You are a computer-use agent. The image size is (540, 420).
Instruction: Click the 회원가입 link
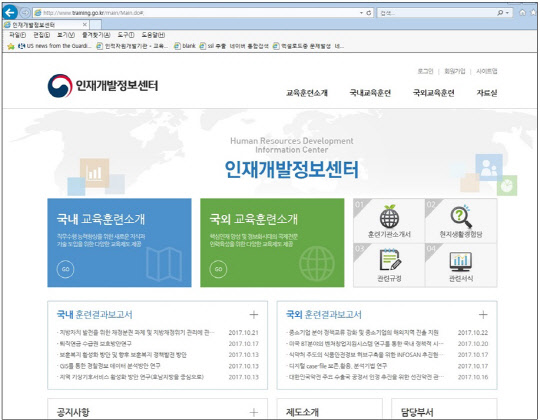pos(454,71)
